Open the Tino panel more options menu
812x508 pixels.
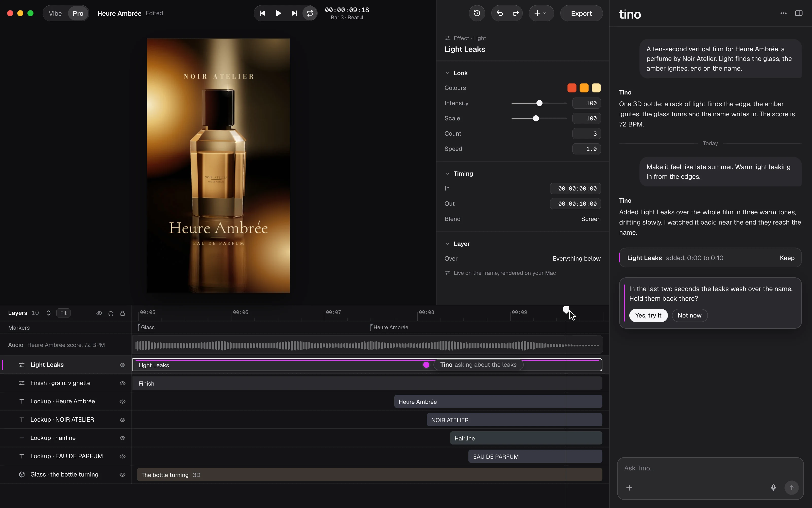click(x=784, y=13)
